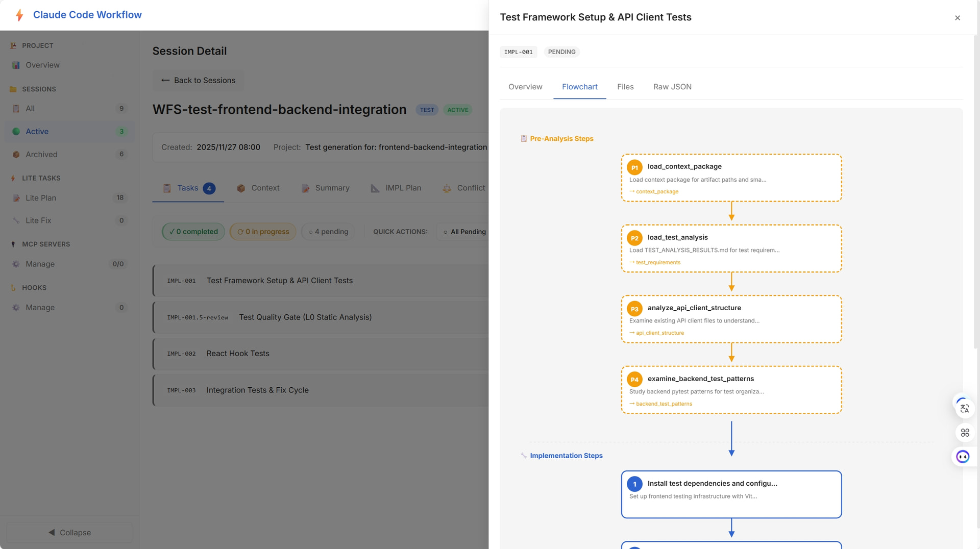Close the task detail panel
This screenshot has width=980, height=549.
click(958, 18)
